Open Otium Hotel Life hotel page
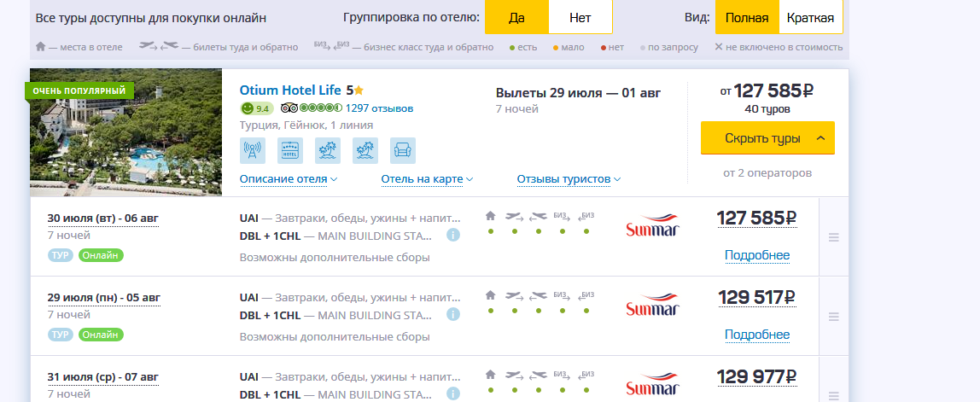980x402 pixels. click(x=290, y=90)
